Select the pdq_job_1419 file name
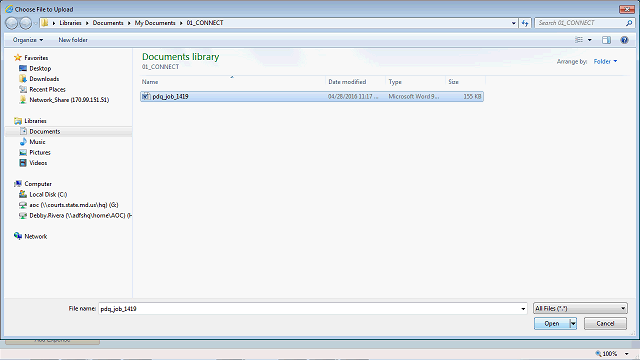 click(x=170, y=96)
